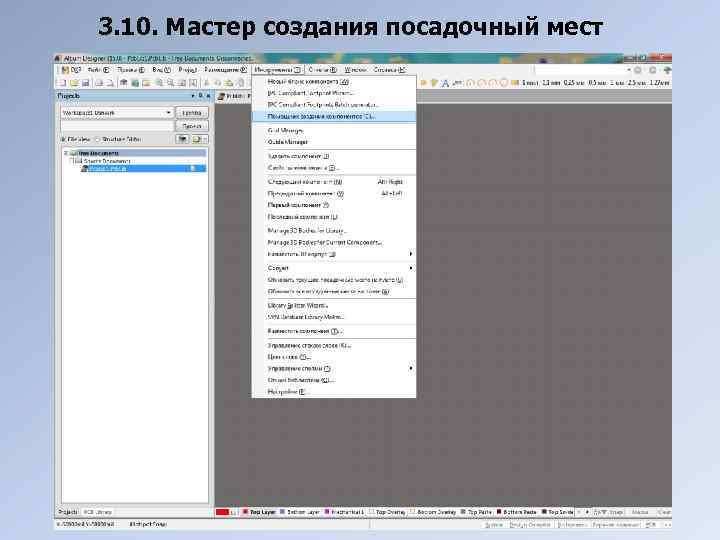Click the save disk toolbar icon
Viewport: 720px width, 540px height.
tap(85, 83)
